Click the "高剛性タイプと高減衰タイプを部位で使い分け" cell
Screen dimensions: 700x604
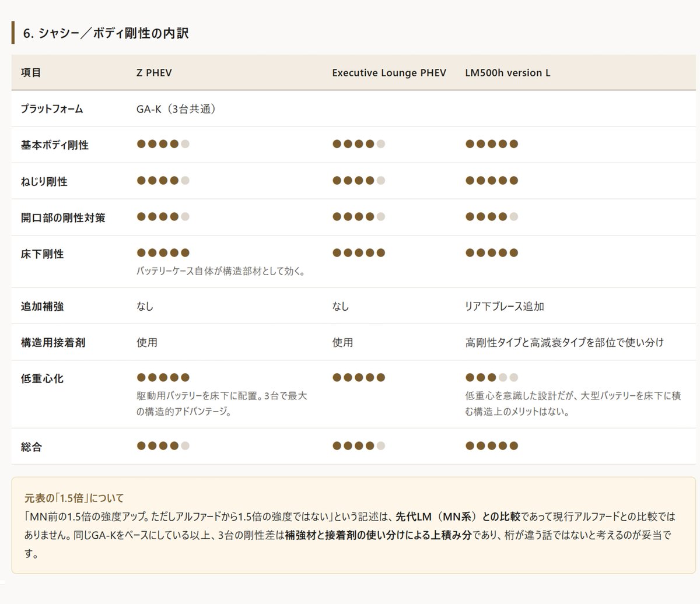point(565,342)
